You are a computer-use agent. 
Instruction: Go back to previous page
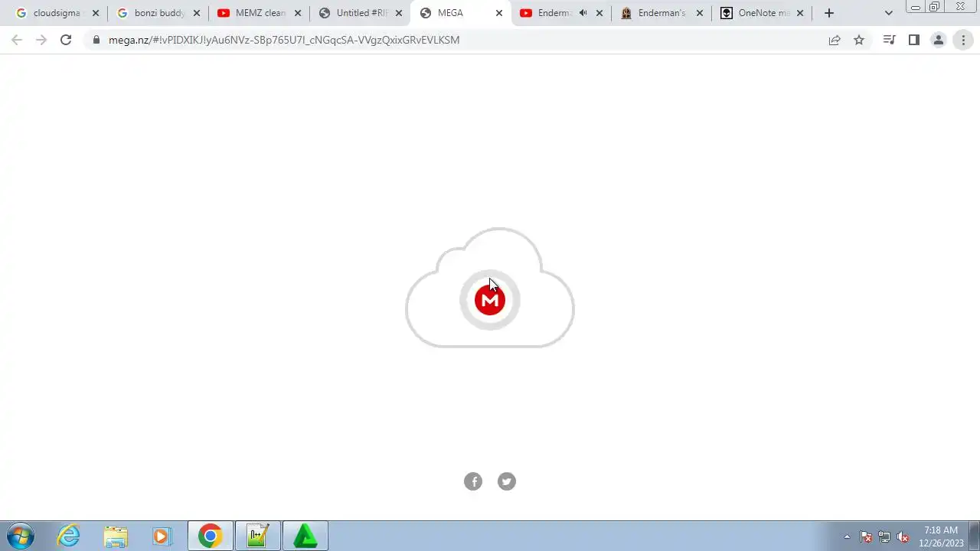point(17,40)
